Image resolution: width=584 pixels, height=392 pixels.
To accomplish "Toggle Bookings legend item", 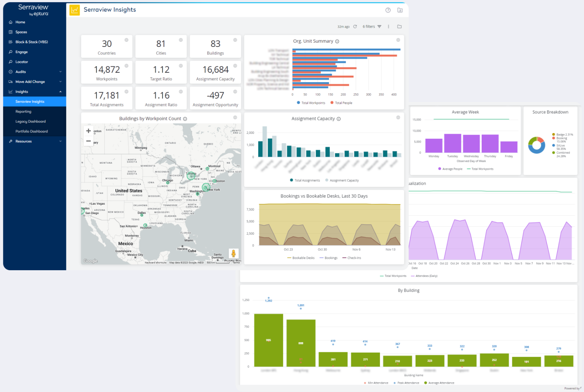I will click(328, 258).
